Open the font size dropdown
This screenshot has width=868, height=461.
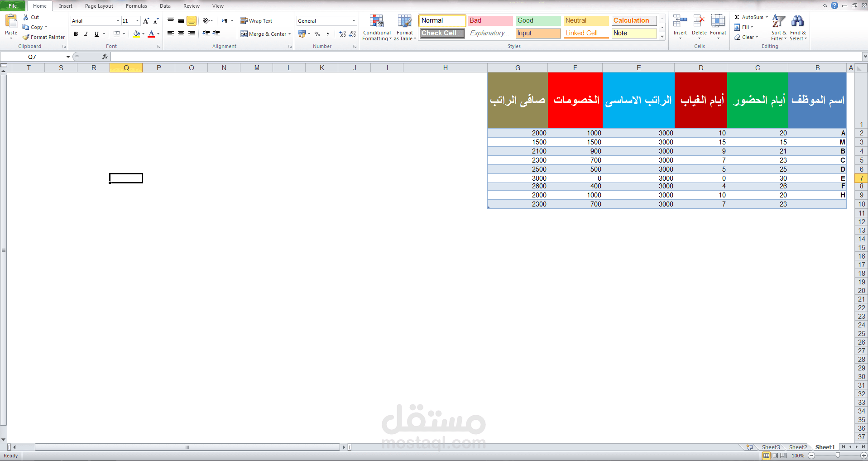point(137,21)
